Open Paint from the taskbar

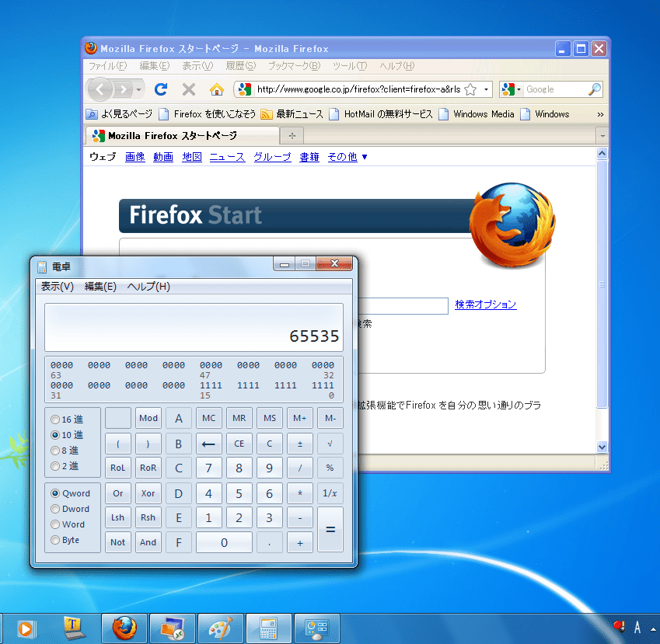pos(221,628)
